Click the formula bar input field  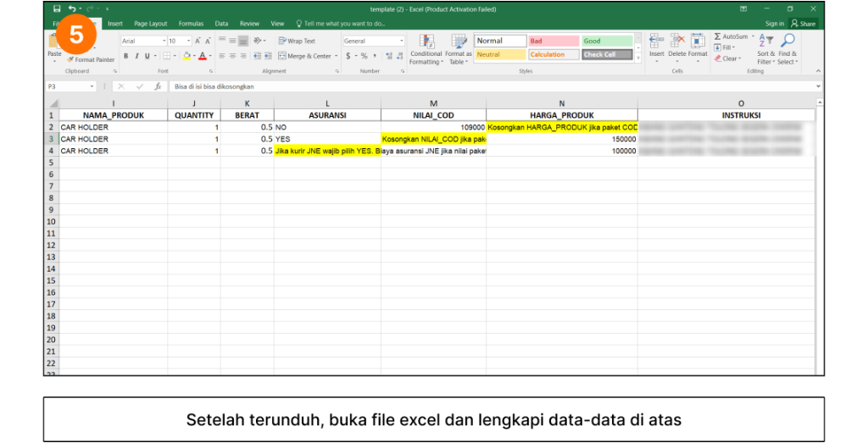click(x=492, y=86)
